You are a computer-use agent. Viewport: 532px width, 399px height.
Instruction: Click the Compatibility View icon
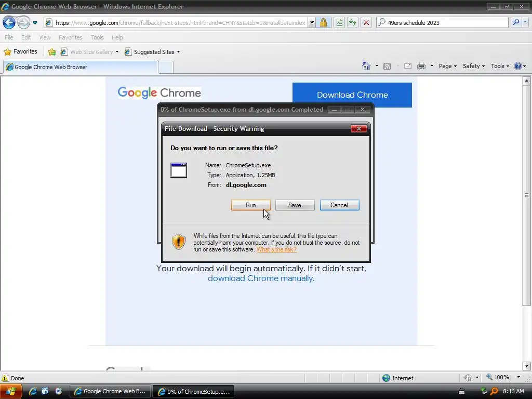pos(339,23)
